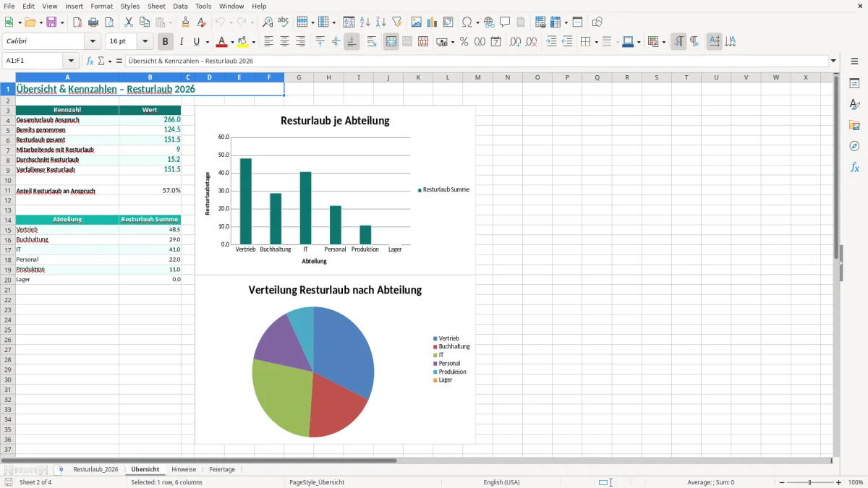Click the Print icon
The width and height of the screenshot is (868, 488).
[x=93, y=22]
